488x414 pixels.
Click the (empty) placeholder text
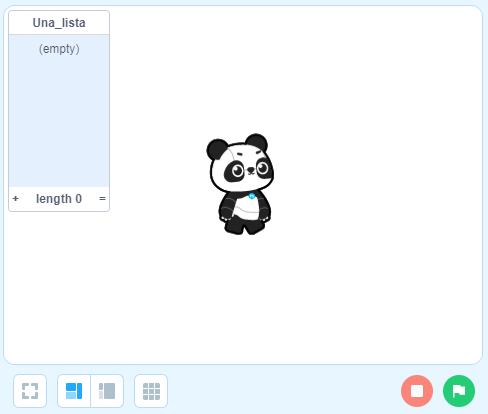tap(59, 49)
